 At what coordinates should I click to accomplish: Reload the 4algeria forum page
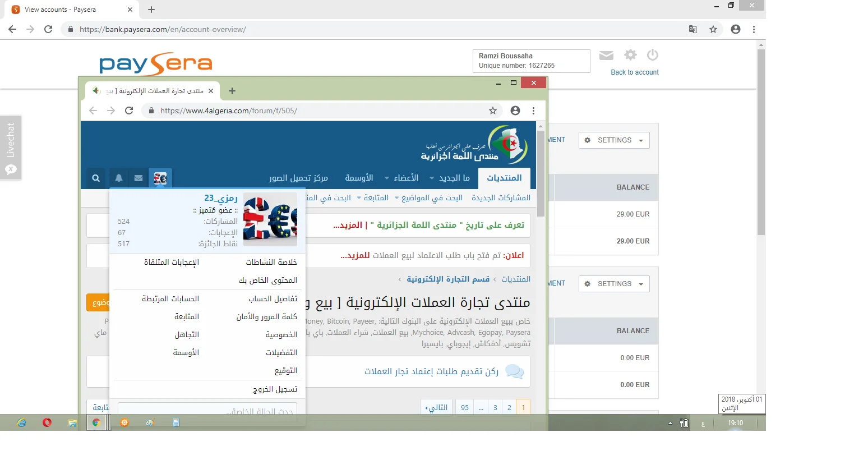(129, 111)
